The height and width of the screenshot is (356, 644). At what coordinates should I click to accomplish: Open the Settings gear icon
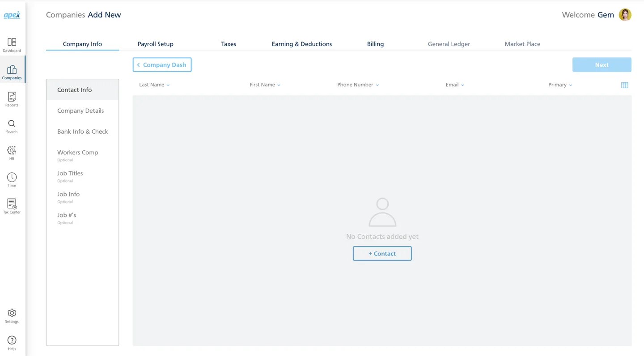[12, 315]
